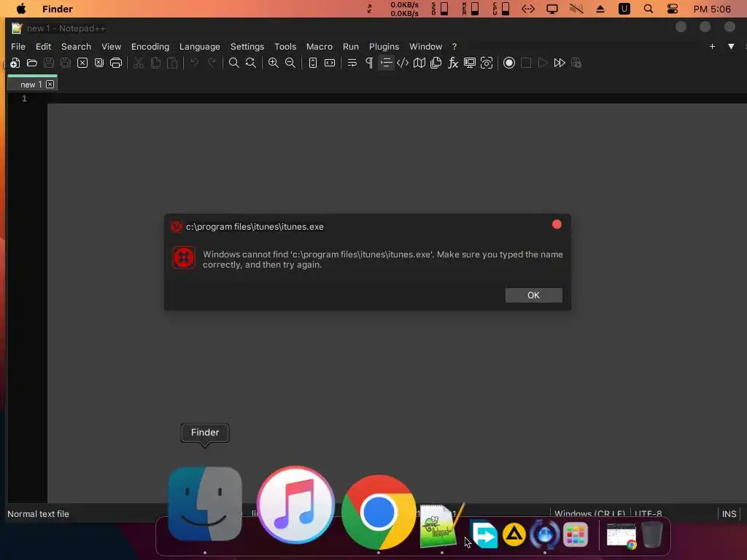
Task: Open the ? help menu
Action: [x=454, y=47]
